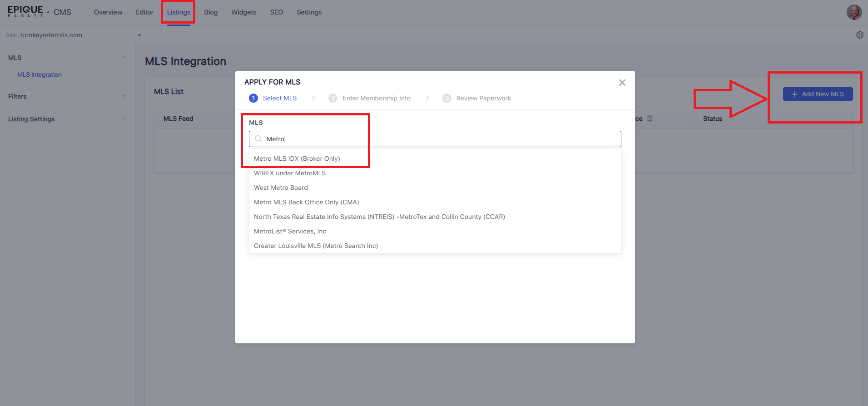This screenshot has width=868, height=406.
Task: Select Metro MLS IDX (Broker Only) option
Action: coord(297,158)
